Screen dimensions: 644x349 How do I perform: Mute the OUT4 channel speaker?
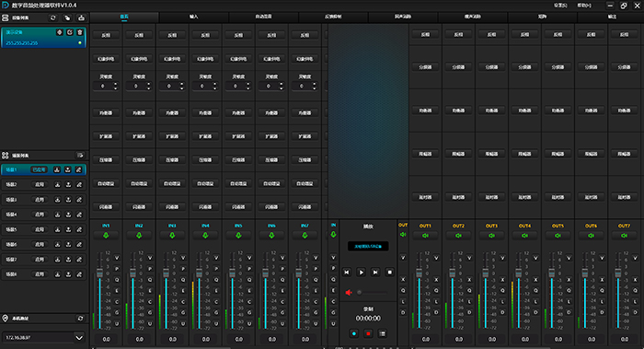(x=525, y=236)
